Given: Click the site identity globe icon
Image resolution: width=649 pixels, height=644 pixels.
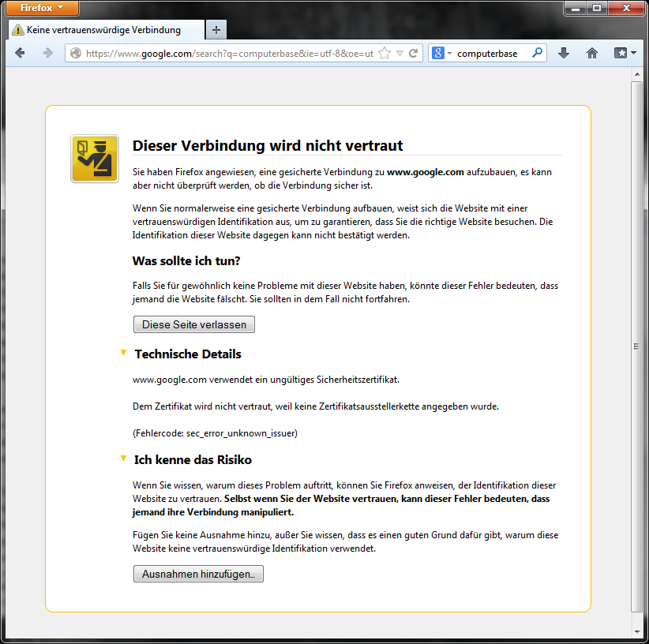Looking at the screenshot, I should pos(76,53).
